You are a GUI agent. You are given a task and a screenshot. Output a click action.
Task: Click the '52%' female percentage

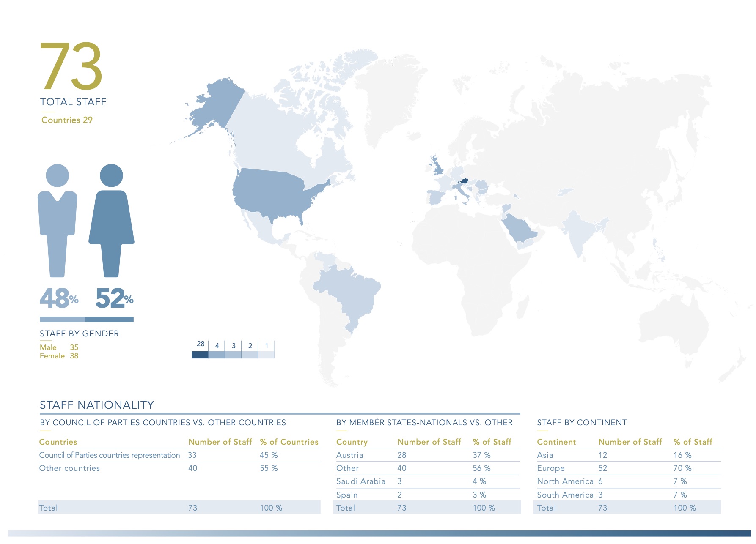point(114,298)
